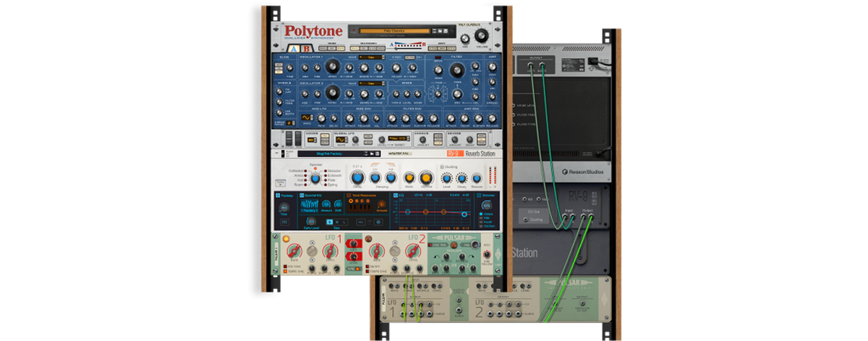Click the RV-9 back panel Ducking jack
868x341 pixels.
[x=525, y=219]
